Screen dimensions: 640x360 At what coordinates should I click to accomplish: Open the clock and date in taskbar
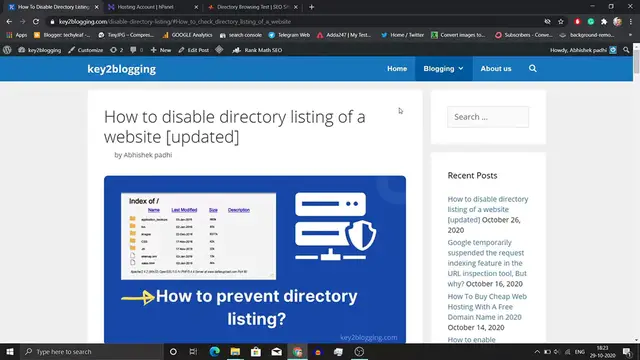[602, 351]
